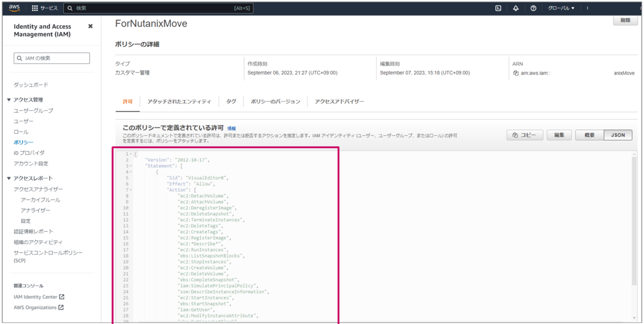
Task: Focus the IAM の検索 search box
Action: (x=52, y=58)
